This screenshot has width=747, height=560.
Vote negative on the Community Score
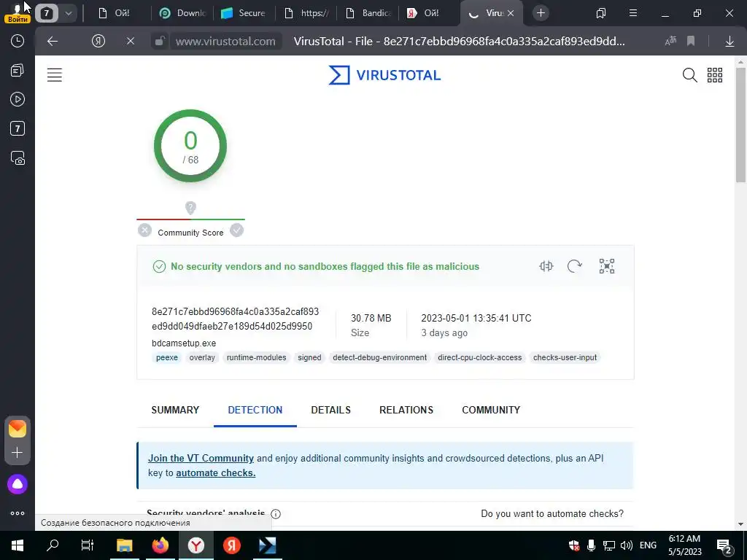pos(145,230)
